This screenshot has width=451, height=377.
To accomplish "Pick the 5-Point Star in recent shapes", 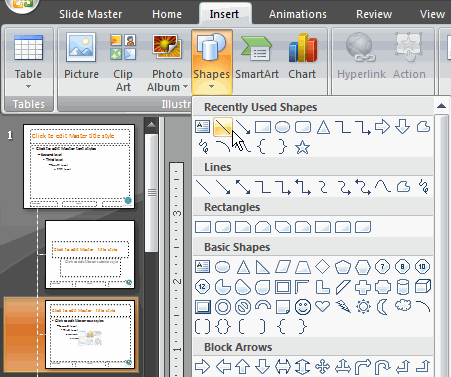I will click(302, 147).
